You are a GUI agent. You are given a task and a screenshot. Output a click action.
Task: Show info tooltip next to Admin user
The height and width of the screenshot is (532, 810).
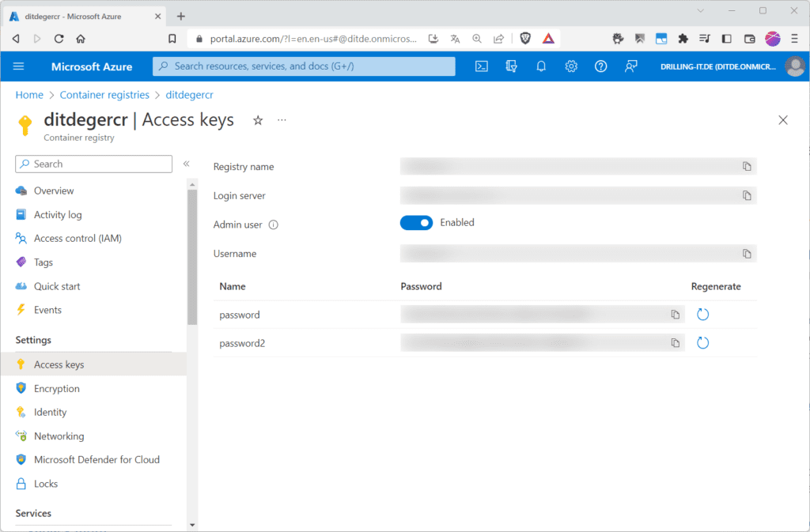point(273,224)
